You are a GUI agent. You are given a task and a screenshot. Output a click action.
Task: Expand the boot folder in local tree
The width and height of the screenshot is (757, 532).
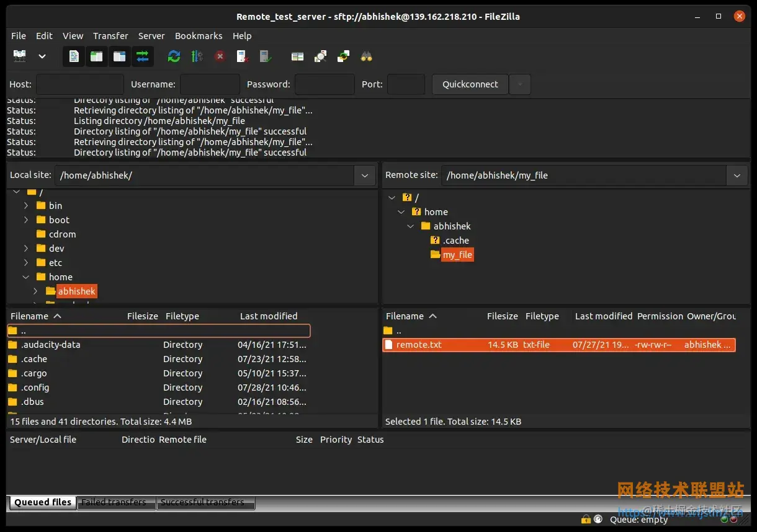[26, 219]
